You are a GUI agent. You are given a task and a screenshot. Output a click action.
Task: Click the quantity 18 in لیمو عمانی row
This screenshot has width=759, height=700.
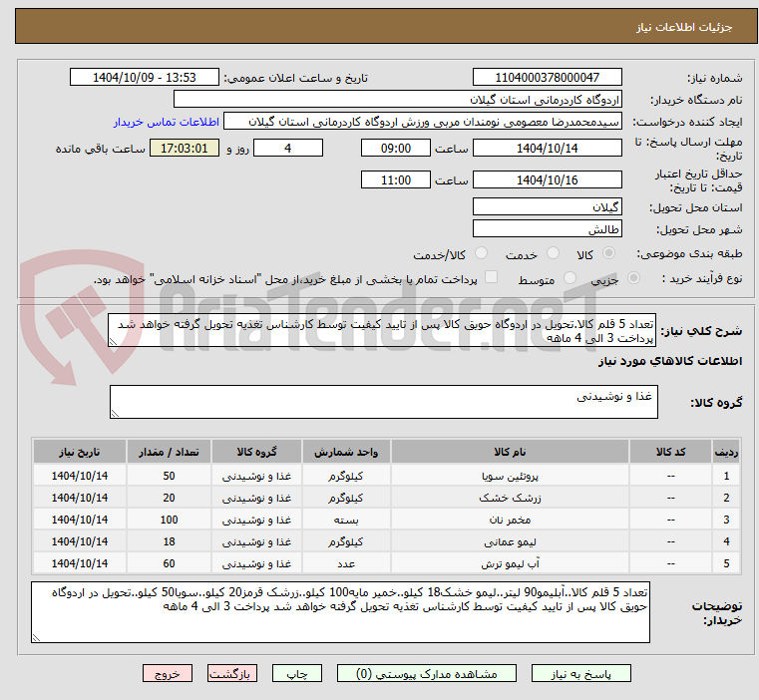pos(169,541)
